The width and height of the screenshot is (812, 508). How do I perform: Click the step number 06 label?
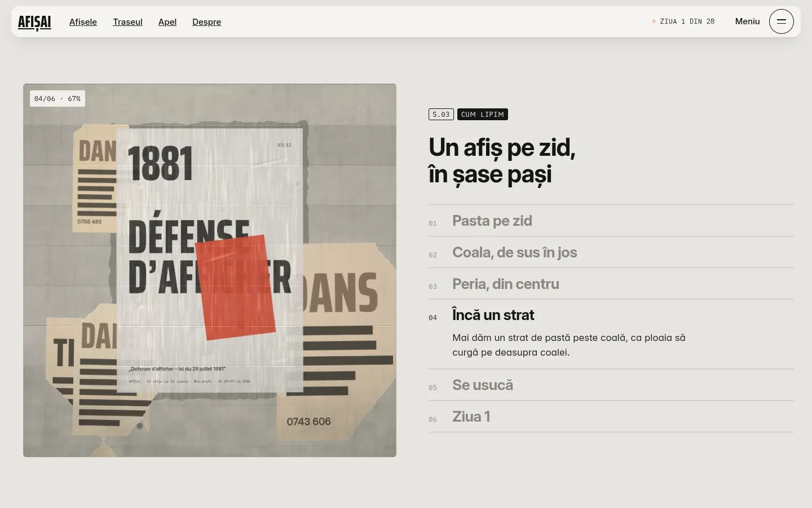coord(433,419)
